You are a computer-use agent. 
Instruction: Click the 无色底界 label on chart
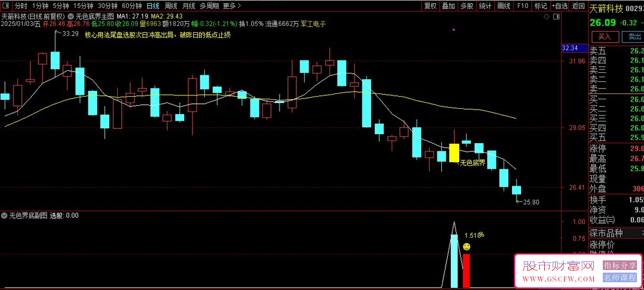tap(473, 163)
